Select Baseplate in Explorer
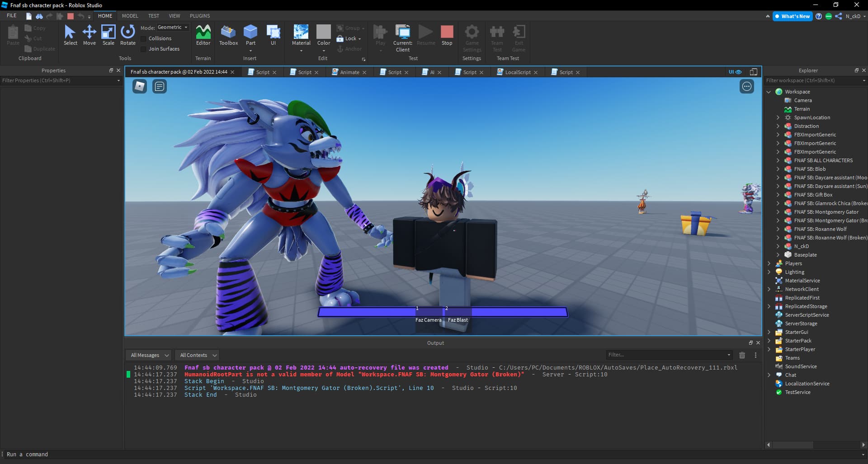This screenshot has width=868, height=464. coord(805,255)
